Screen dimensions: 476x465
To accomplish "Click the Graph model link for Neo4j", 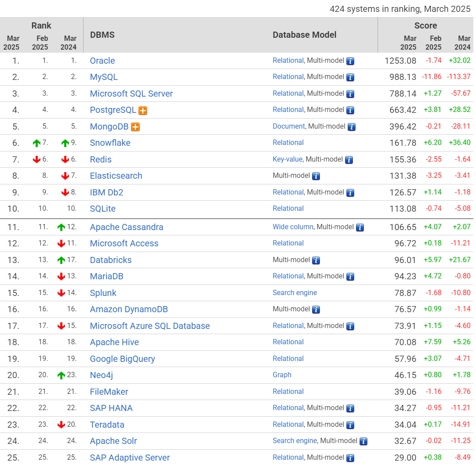I will pyautogui.click(x=282, y=375).
